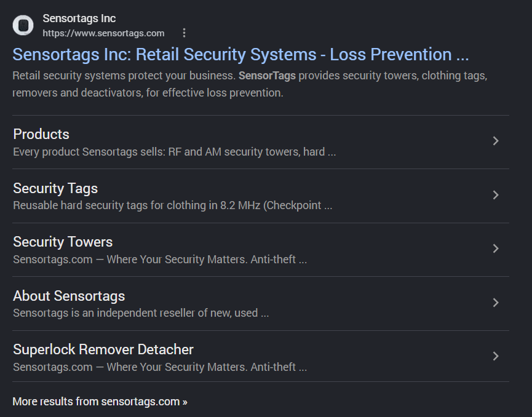Click the chevron beside Security Towers
The image size is (532, 417).
click(x=496, y=248)
